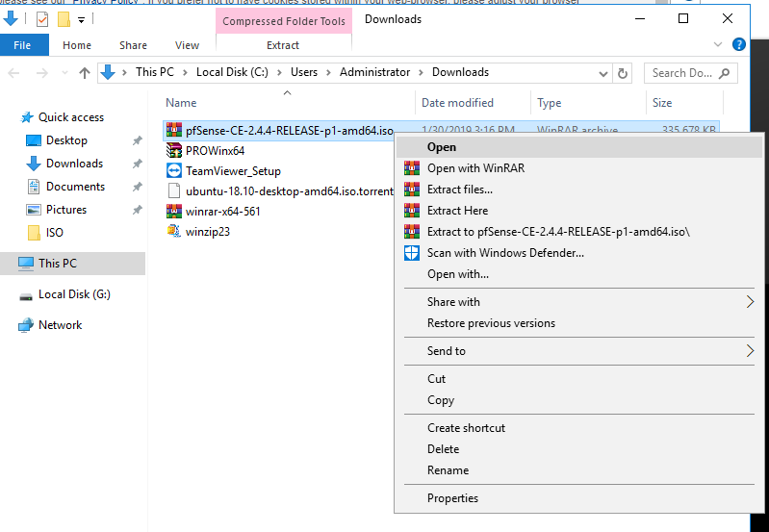Open the recent locations dropdown arrow
Viewport: 769px width, 532px height.
64,73
